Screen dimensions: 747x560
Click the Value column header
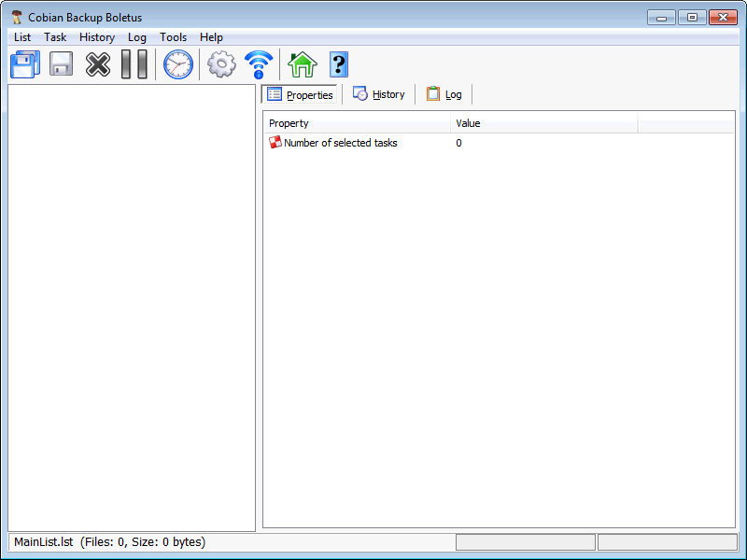(543, 123)
